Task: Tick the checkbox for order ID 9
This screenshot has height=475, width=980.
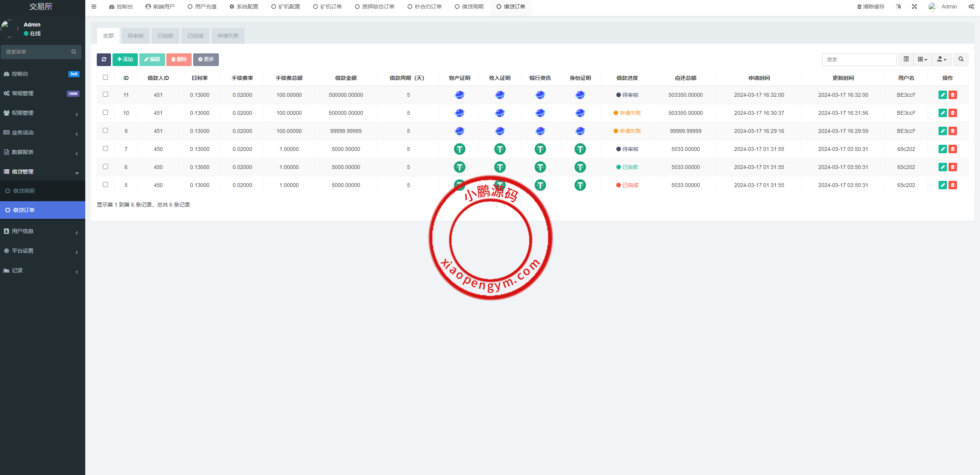Action: coord(106,131)
